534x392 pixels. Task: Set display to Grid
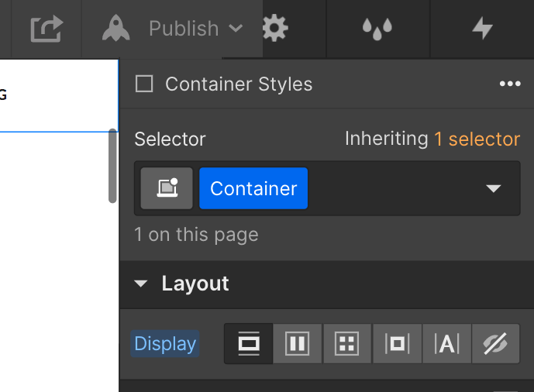[347, 344]
